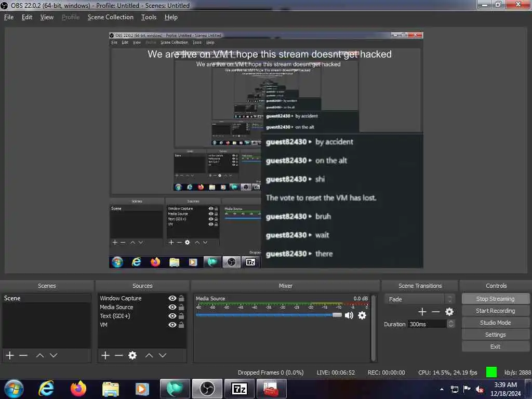Image resolution: width=532 pixels, height=399 pixels.
Task: Launch Internet Explorer from taskbar
Action: 46,389
